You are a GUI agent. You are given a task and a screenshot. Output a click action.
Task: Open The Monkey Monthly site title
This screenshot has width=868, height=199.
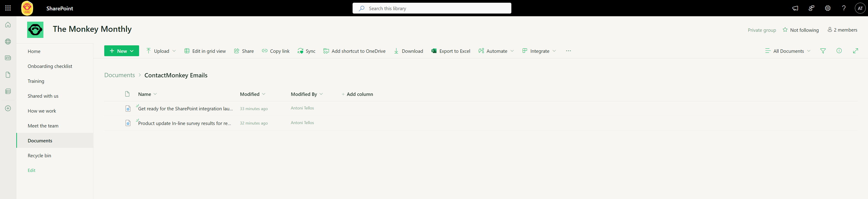pyautogui.click(x=92, y=29)
